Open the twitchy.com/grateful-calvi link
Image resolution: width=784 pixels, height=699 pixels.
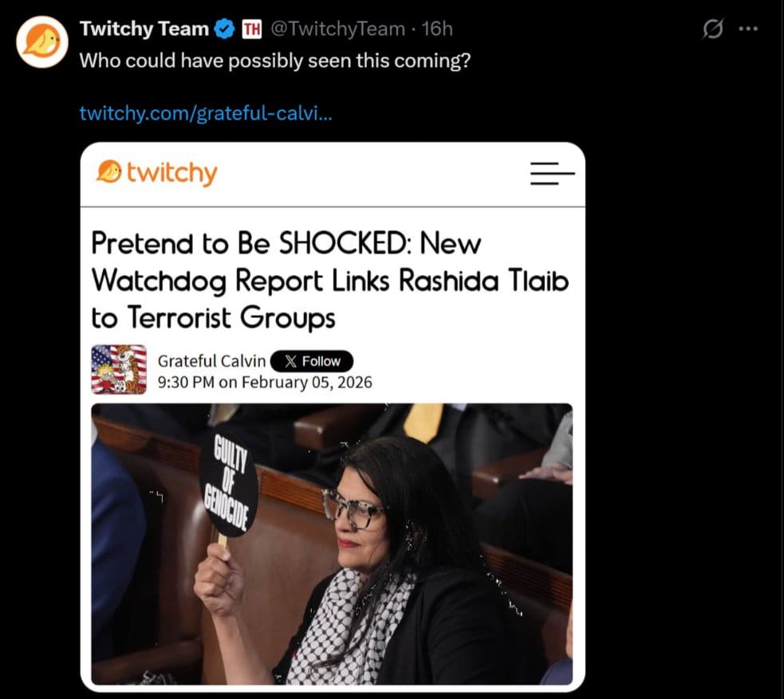click(x=207, y=113)
